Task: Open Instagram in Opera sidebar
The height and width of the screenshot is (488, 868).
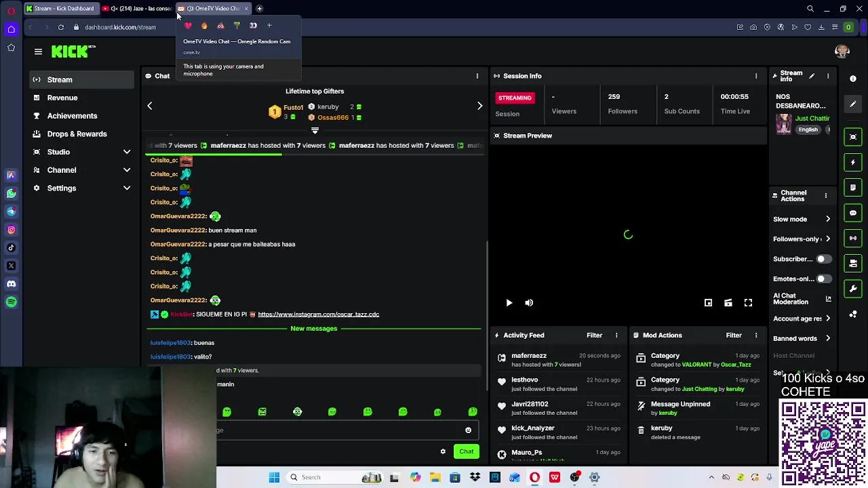Action: (12, 230)
